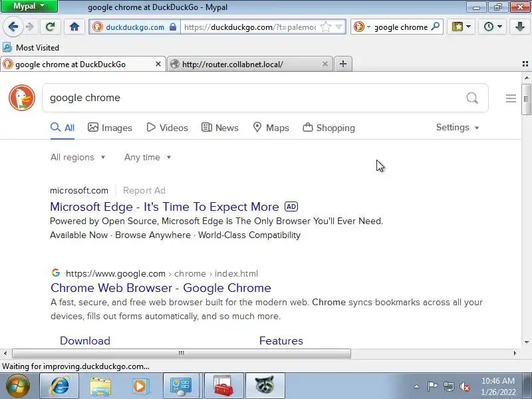Image resolution: width=532 pixels, height=399 pixels.
Task: Open Chrome Web Browser - Google Chrome result
Action: (x=160, y=288)
